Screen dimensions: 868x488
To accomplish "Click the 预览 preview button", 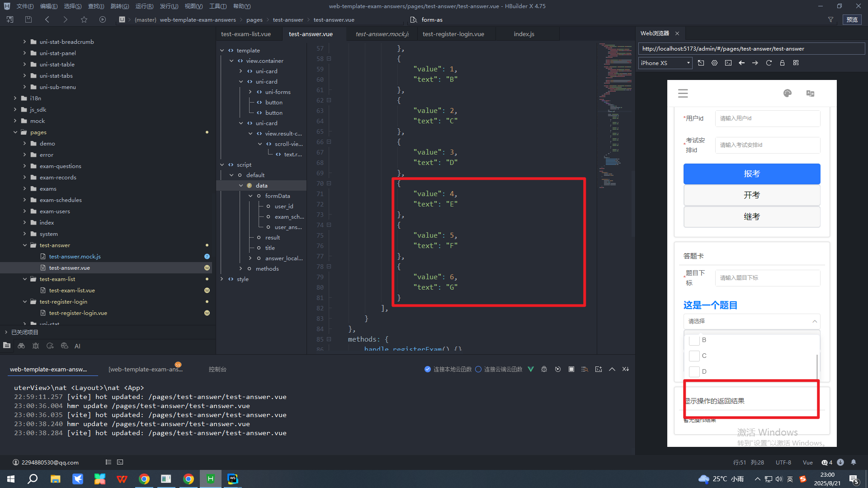I will coord(852,19).
